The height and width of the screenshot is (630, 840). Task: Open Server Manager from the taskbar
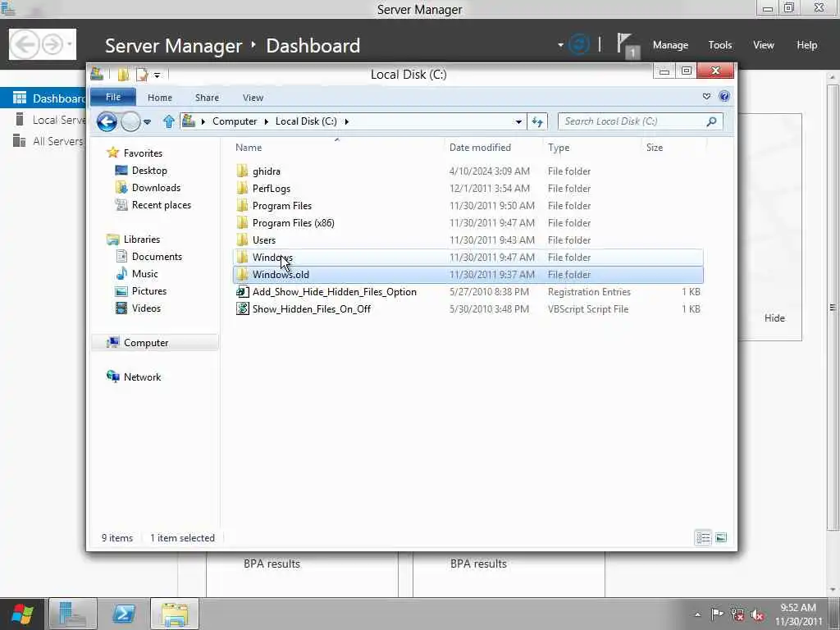click(x=72, y=614)
